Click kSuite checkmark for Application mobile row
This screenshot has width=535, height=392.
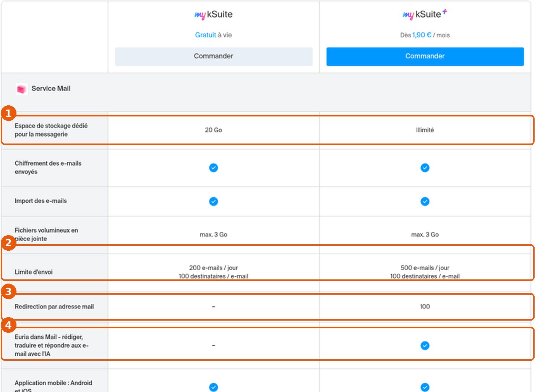tap(214, 387)
